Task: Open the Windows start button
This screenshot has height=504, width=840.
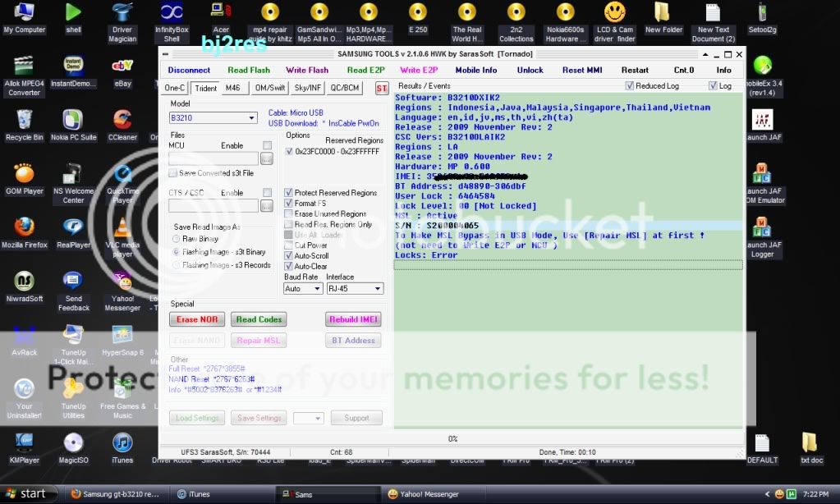Action: pos(26,494)
